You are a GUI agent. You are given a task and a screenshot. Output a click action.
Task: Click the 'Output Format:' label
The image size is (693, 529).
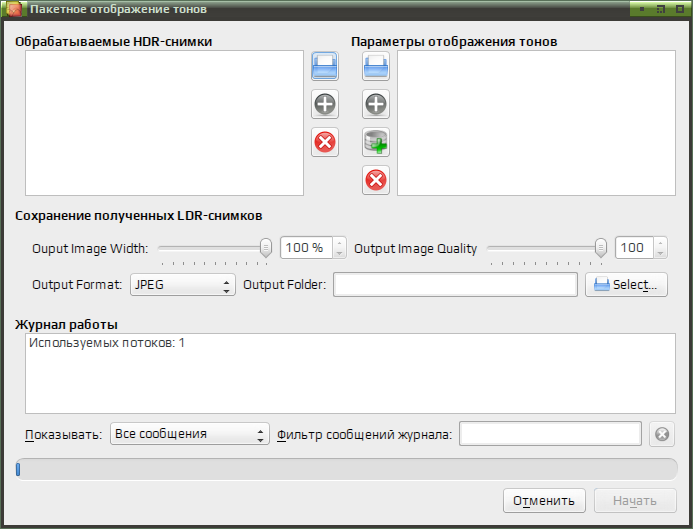pyautogui.click(x=77, y=285)
